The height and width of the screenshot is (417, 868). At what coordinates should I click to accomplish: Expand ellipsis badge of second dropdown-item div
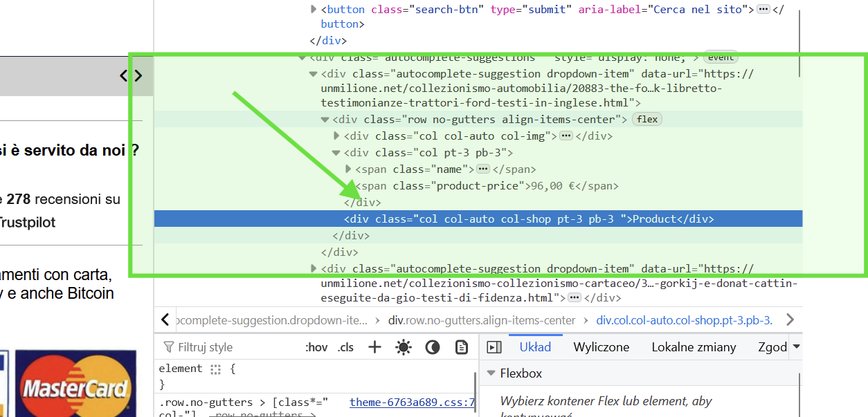click(x=575, y=298)
